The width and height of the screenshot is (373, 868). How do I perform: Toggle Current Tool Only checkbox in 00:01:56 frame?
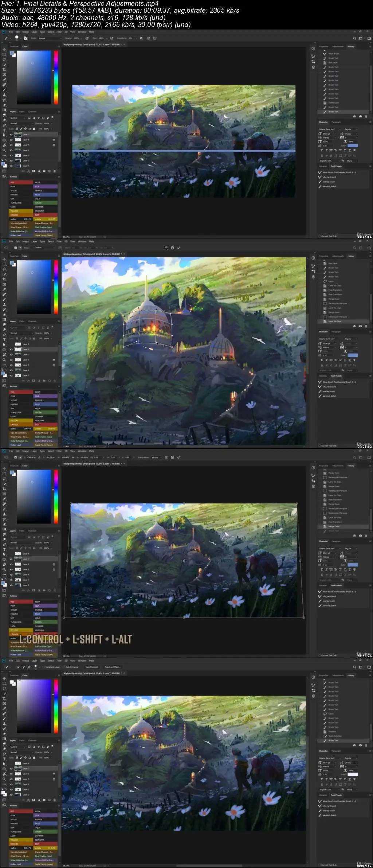coord(319,236)
